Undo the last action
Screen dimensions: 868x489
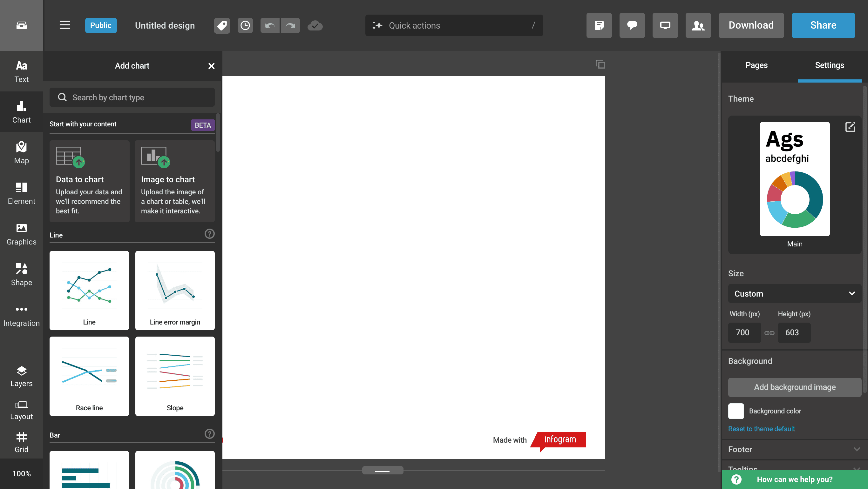click(x=270, y=25)
